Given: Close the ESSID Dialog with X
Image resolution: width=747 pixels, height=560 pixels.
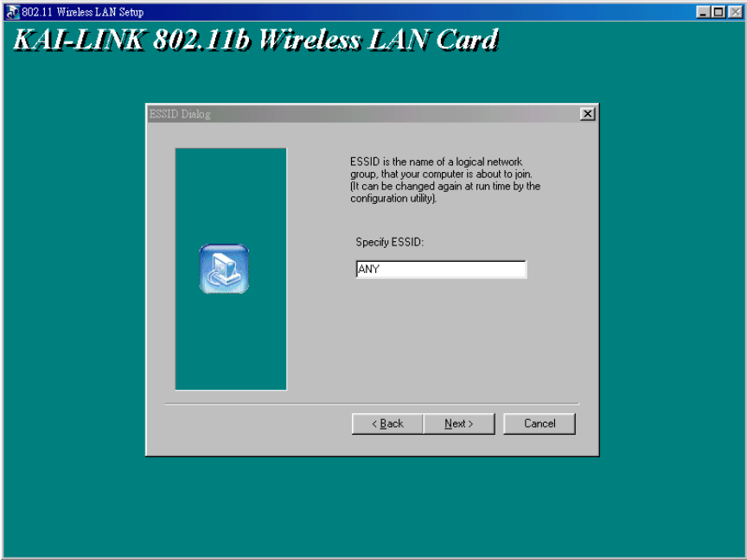Looking at the screenshot, I should [587, 114].
